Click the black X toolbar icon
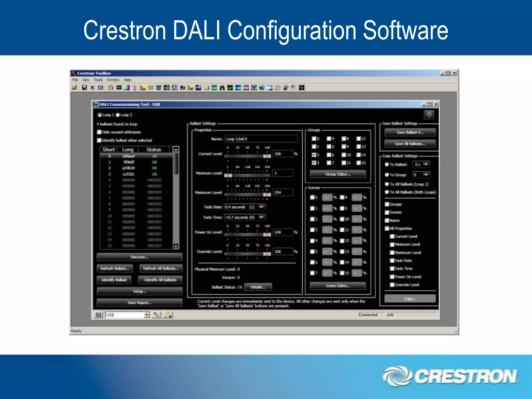The height and width of the screenshot is (399, 532). point(92,88)
